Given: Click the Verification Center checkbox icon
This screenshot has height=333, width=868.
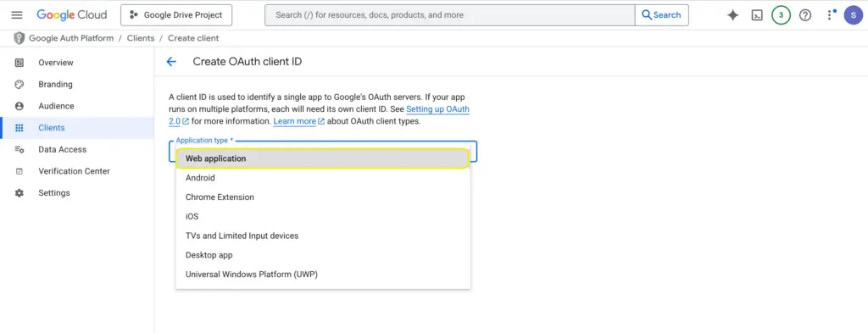Looking at the screenshot, I should point(19,171).
